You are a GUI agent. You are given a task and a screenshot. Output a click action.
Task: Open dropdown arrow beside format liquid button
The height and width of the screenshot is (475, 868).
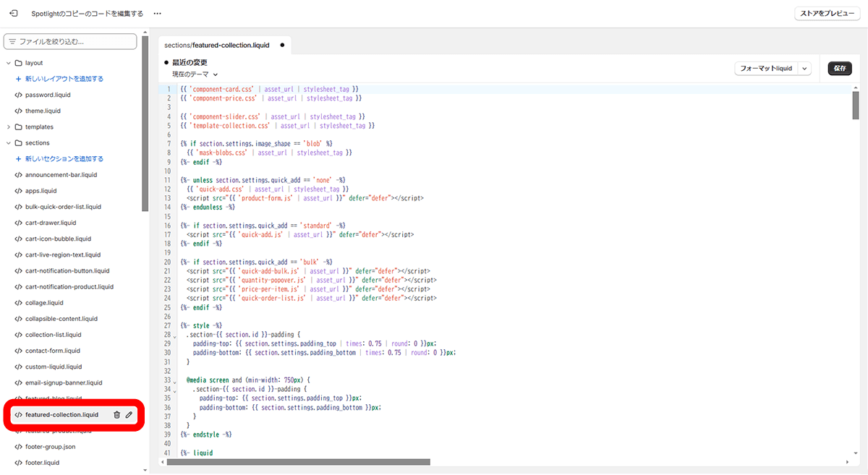click(x=805, y=69)
